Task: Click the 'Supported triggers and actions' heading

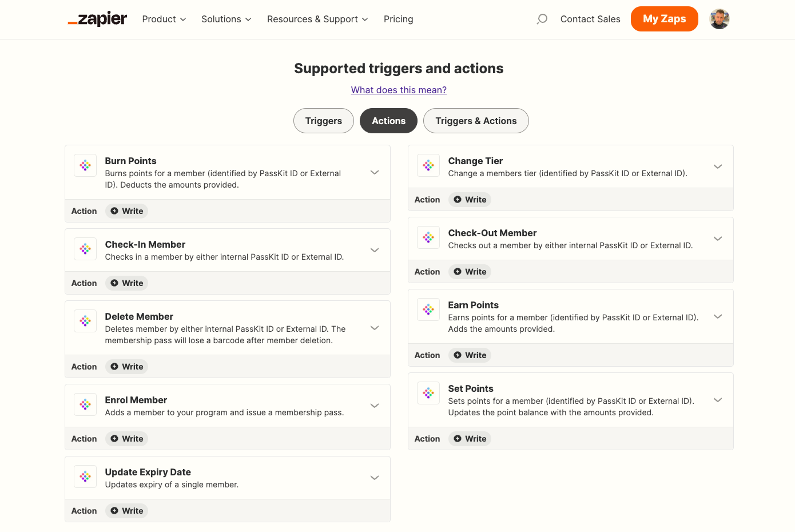Action: click(399, 69)
